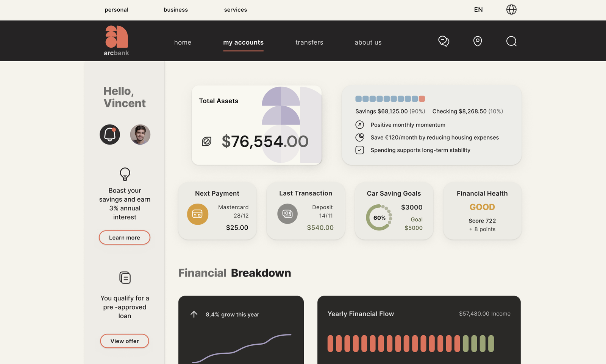The image size is (606, 364).
Task: Click the arcbank logo
Action: coord(116,41)
